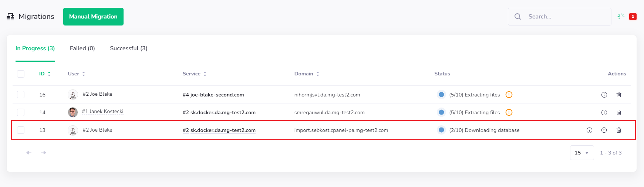Click the Migrations page title

coord(36,17)
